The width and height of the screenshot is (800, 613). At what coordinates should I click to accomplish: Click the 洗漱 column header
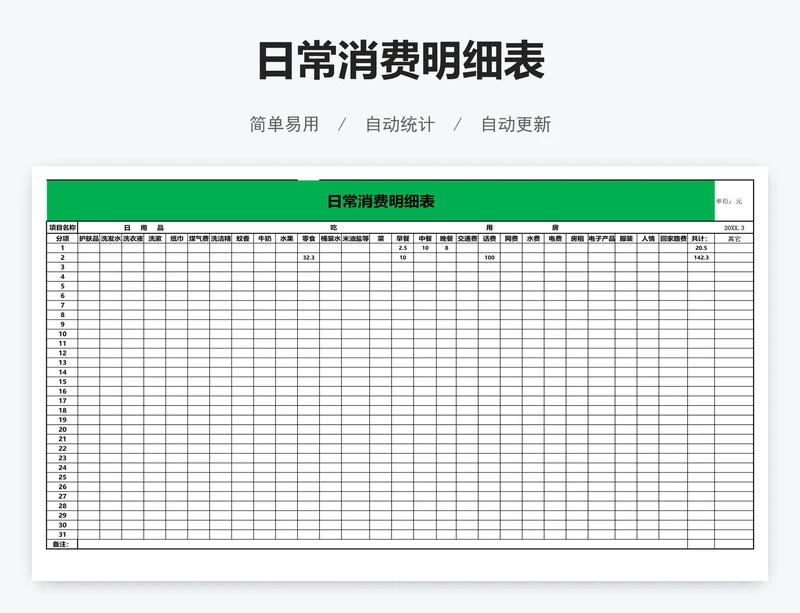coord(155,238)
